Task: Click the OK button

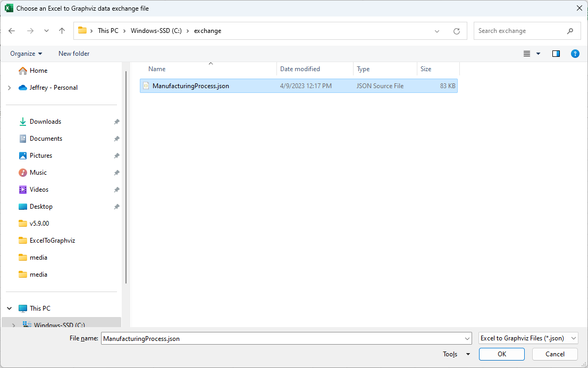Action: 501,354
